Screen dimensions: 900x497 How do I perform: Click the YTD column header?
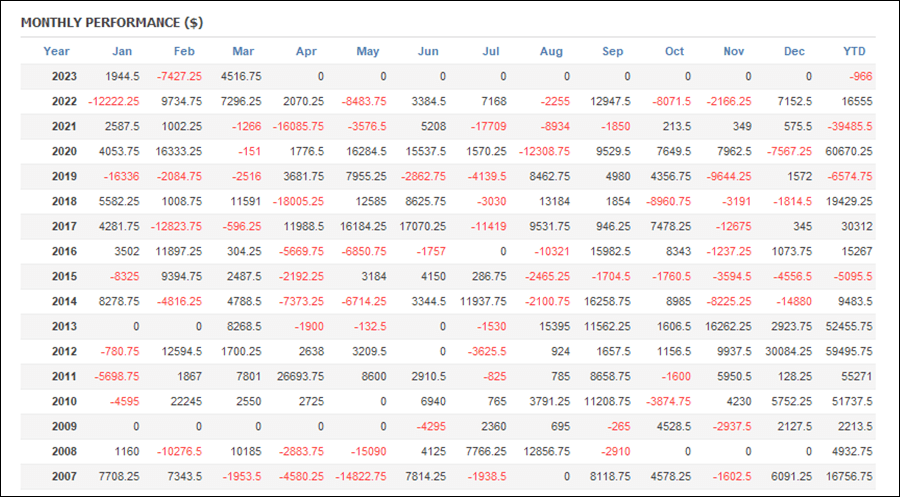coord(854,51)
